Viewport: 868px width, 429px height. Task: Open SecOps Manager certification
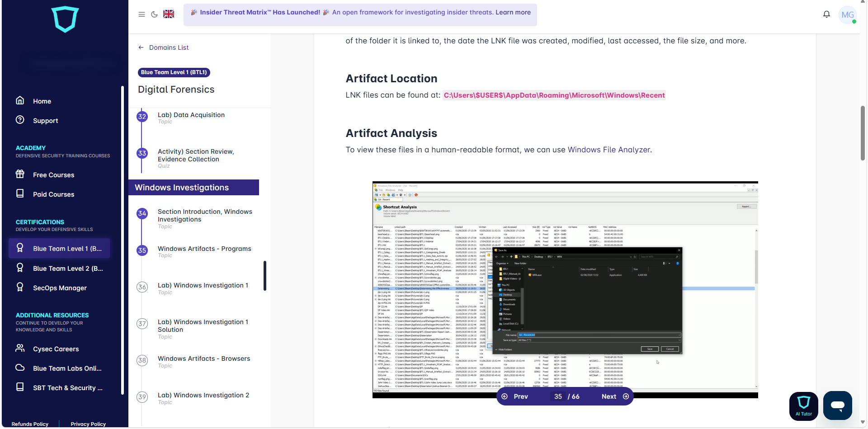60,288
